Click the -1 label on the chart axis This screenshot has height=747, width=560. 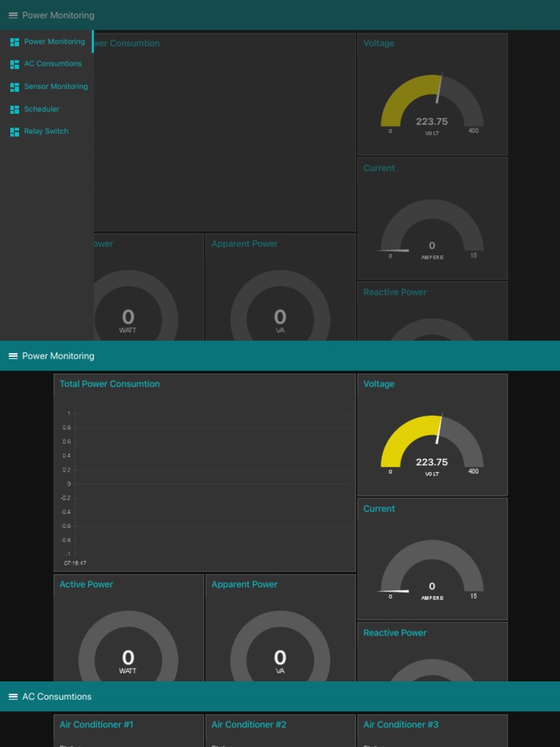[68, 554]
